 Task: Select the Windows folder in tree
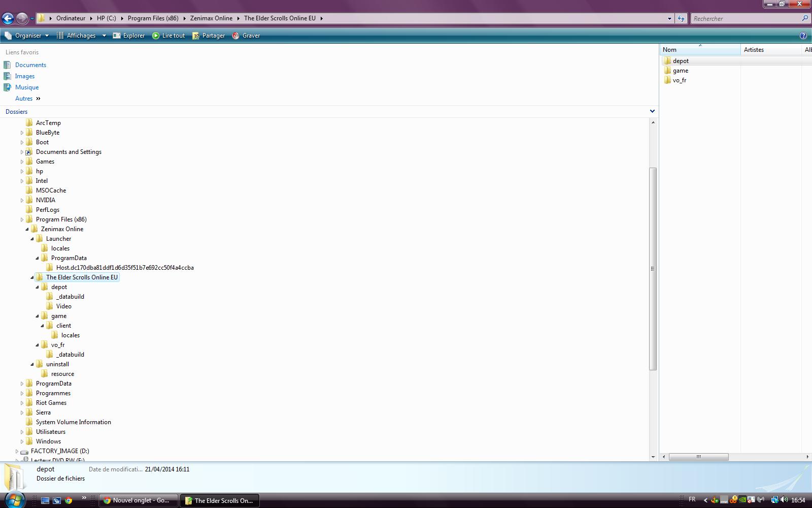click(48, 441)
